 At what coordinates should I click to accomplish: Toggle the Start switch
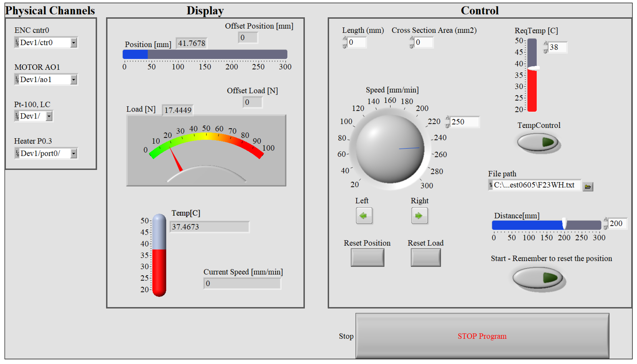tap(537, 278)
